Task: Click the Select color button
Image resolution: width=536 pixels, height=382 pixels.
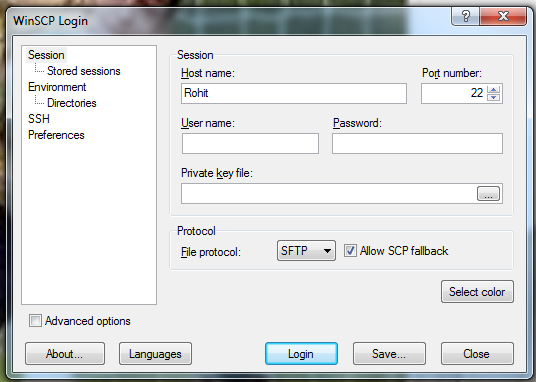Action: (477, 292)
